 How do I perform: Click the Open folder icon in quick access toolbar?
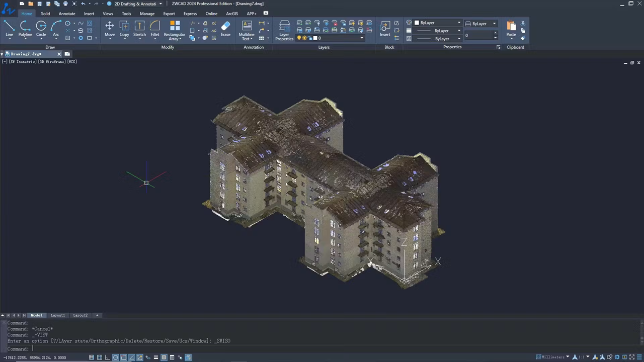click(x=31, y=4)
